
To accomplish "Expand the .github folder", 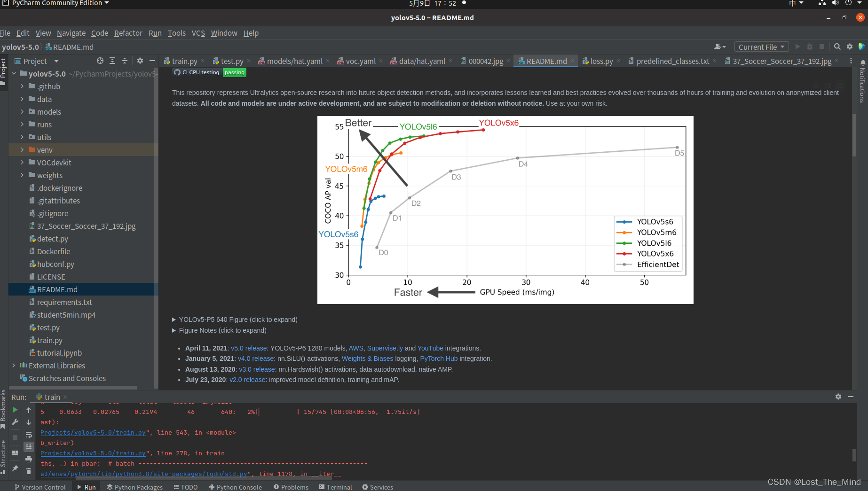I will [22, 86].
